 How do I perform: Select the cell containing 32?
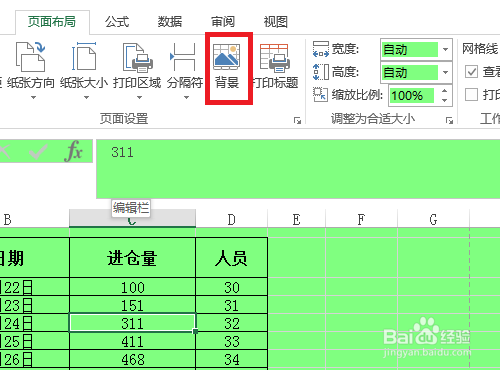coord(231,323)
